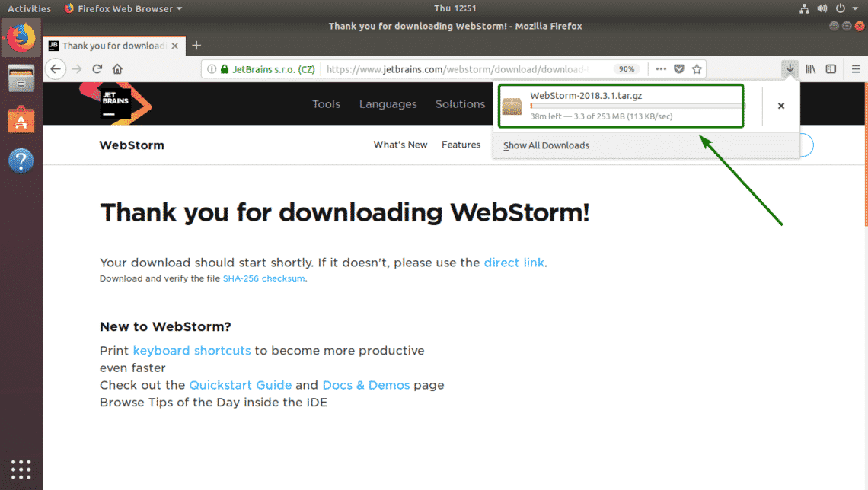Open the system power dropdown
The image size is (868, 490).
tap(841, 8)
